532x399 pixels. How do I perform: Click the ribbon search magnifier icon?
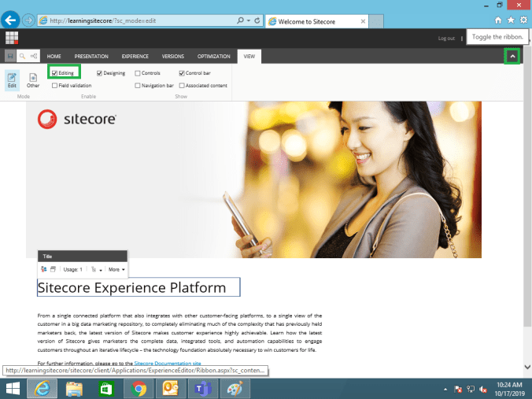23,57
